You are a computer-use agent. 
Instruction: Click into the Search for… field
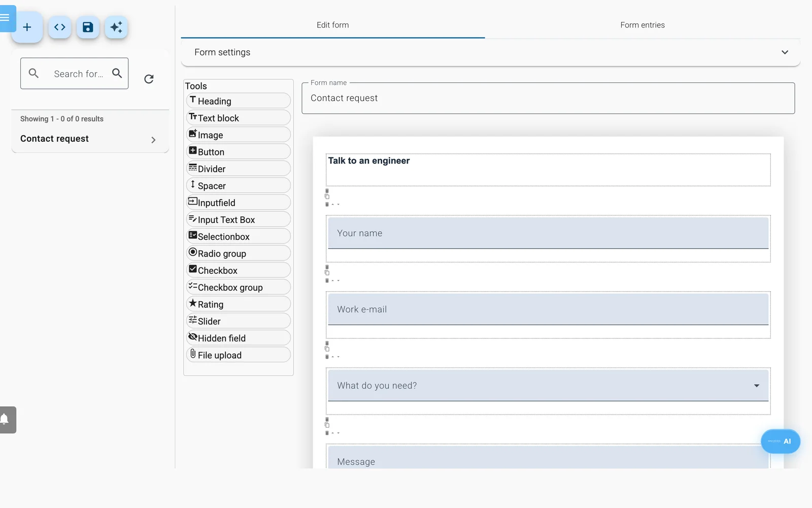coord(75,74)
